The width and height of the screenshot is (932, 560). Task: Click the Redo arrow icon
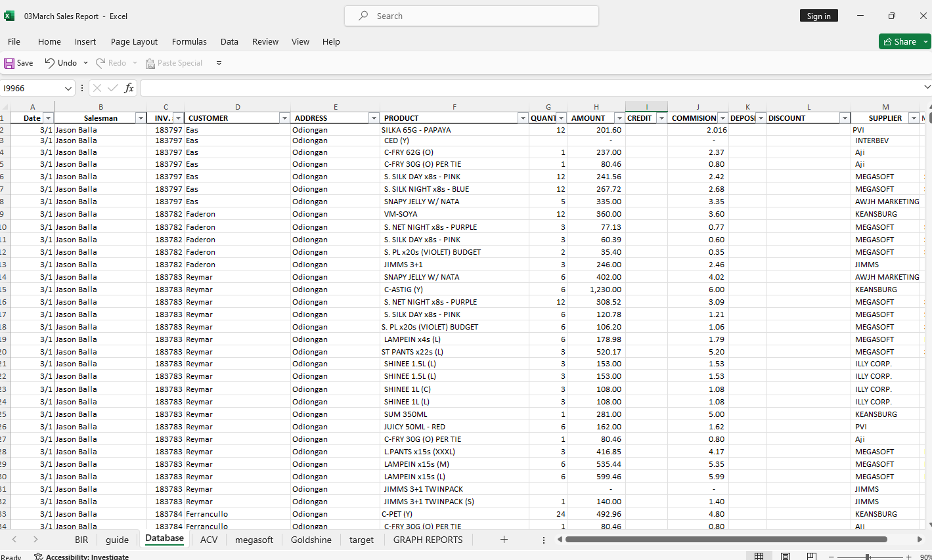tap(100, 63)
